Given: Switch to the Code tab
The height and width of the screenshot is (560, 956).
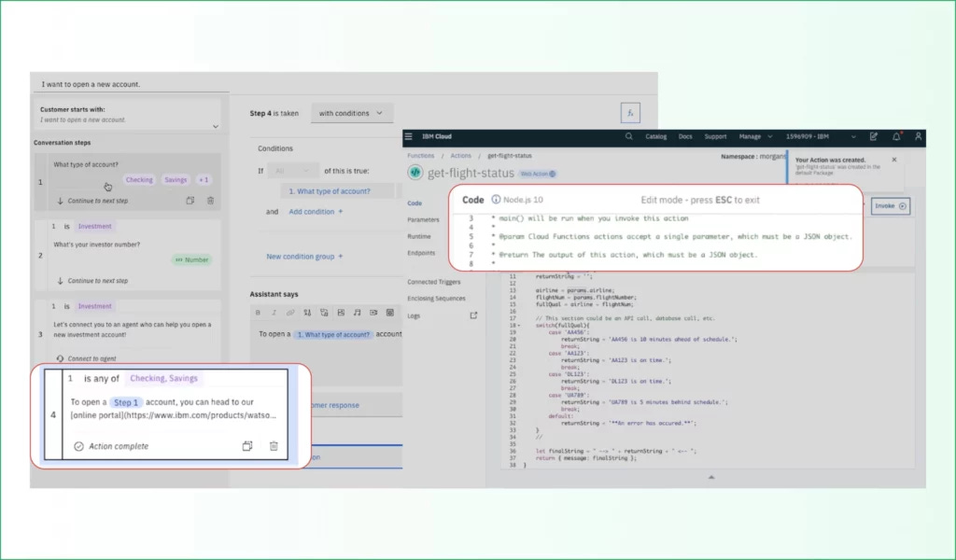Looking at the screenshot, I should (415, 203).
